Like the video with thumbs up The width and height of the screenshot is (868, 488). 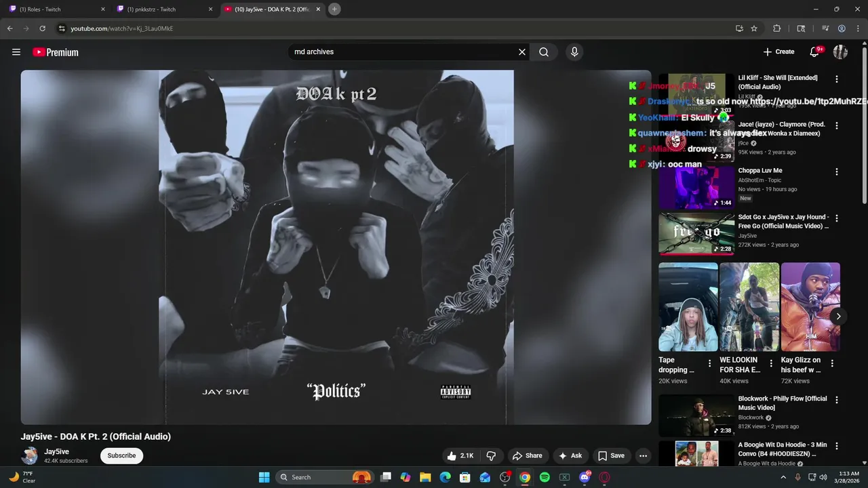click(460, 456)
